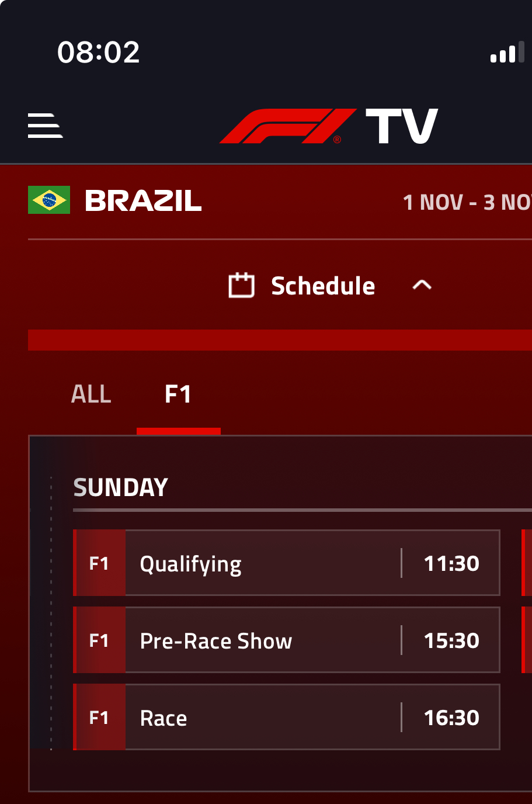532x804 pixels.
Task: Click the F1 badge on Qualifying
Action: click(x=99, y=563)
